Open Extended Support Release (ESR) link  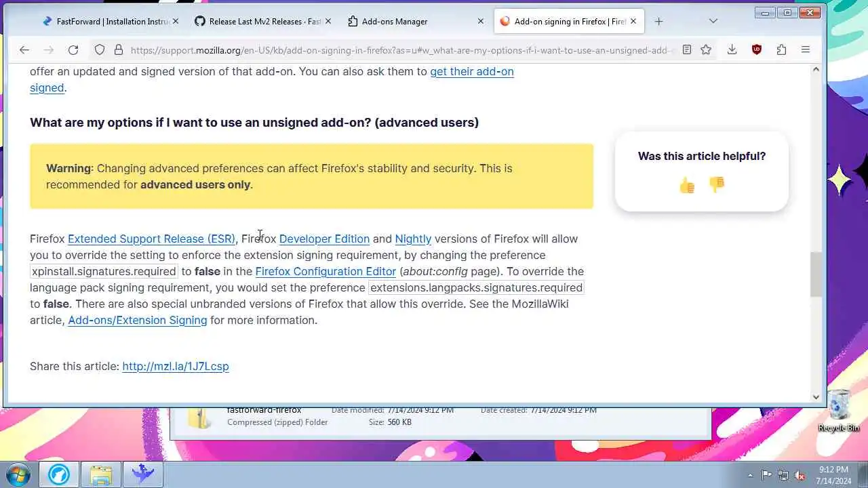[x=151, y=239]
